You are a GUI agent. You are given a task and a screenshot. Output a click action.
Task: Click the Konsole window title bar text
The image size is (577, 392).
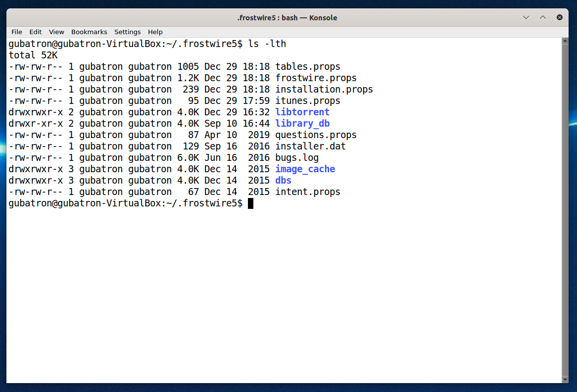coord(287,17)
